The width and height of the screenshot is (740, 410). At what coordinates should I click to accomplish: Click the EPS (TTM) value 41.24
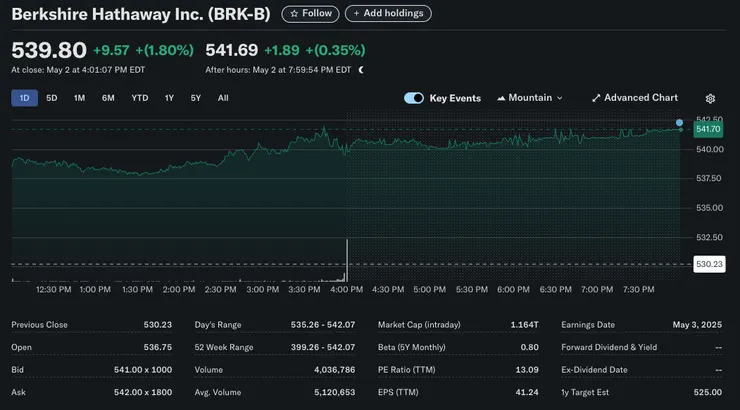coord(527,393)
